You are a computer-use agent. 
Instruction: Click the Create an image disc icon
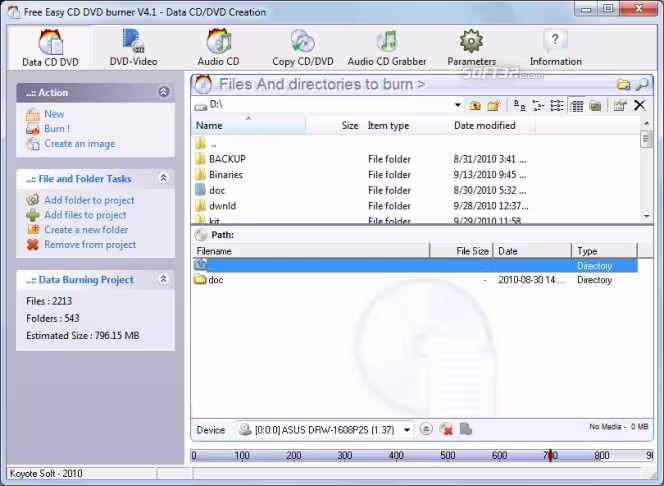[x=33, y=144]
